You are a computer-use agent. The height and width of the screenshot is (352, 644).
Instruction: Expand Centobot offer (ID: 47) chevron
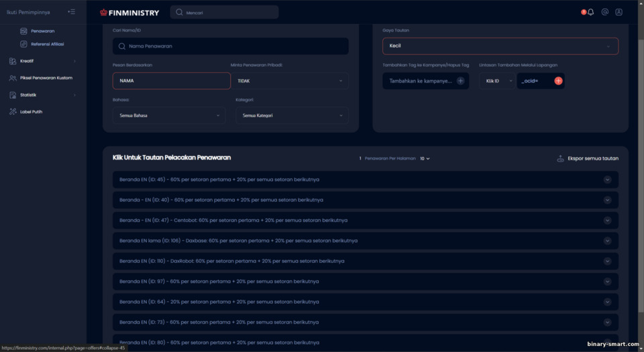tap(607, 221)
